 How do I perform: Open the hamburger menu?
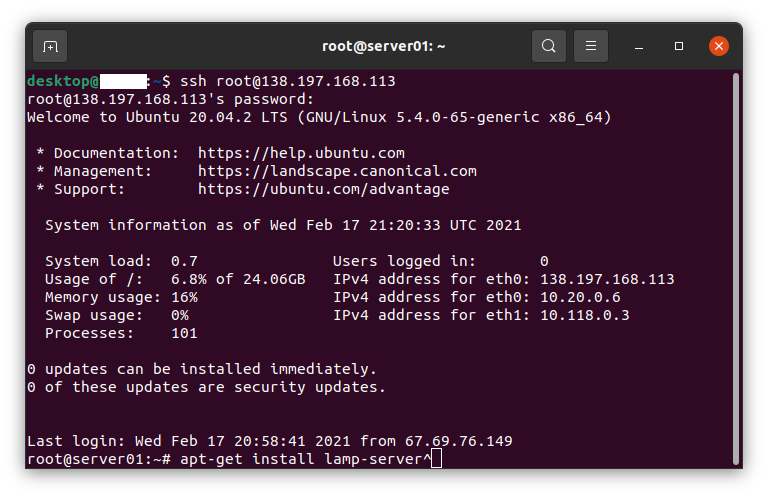click(x=591, y=46)
